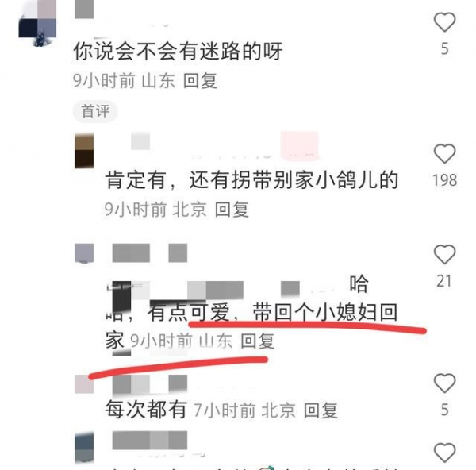Open the gray avatar above 有点可爱 reply
476x470 pixels.
point(84,252)
